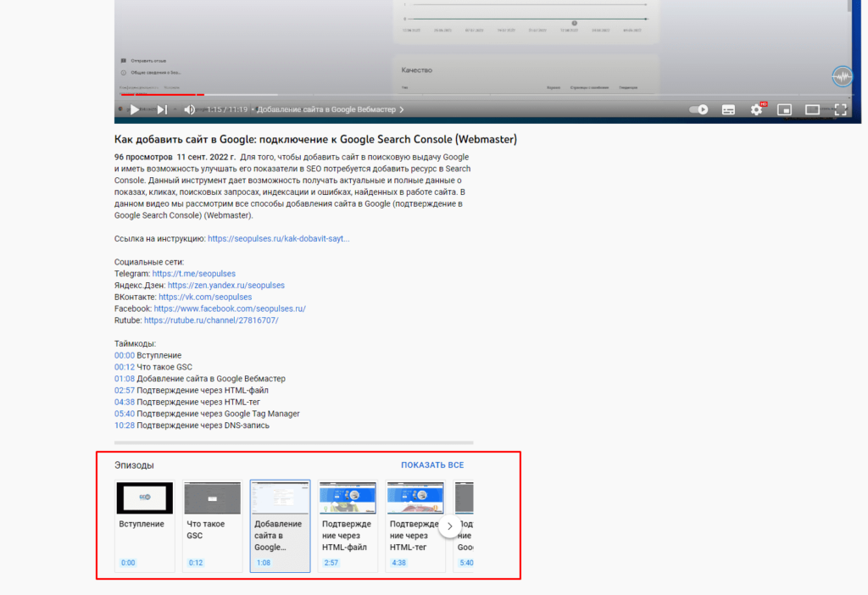Open player settings gear
This screenshot has height=595, width=868.
point(756,109)
